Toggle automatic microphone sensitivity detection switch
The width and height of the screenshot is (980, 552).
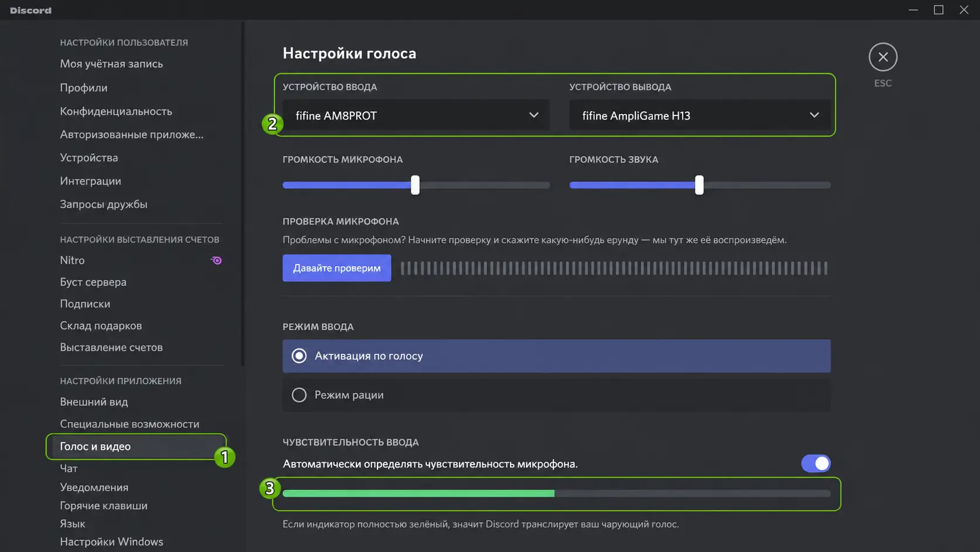click(x=816, y=463)
